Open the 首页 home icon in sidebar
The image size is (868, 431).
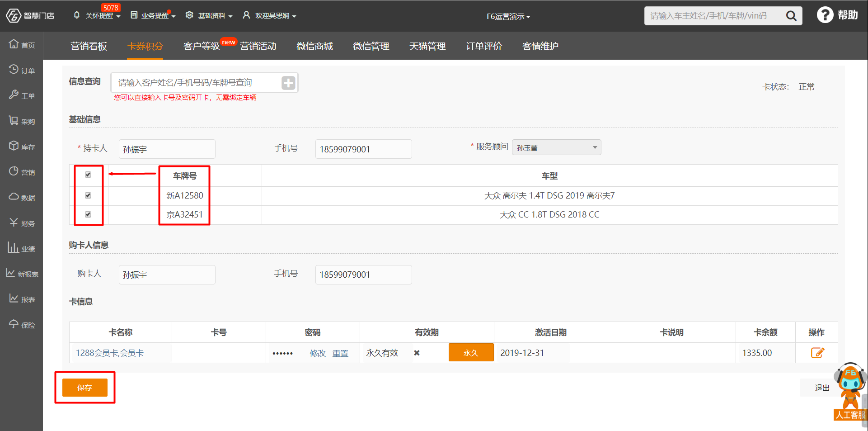pyautogui.click(x=14, y=44)
